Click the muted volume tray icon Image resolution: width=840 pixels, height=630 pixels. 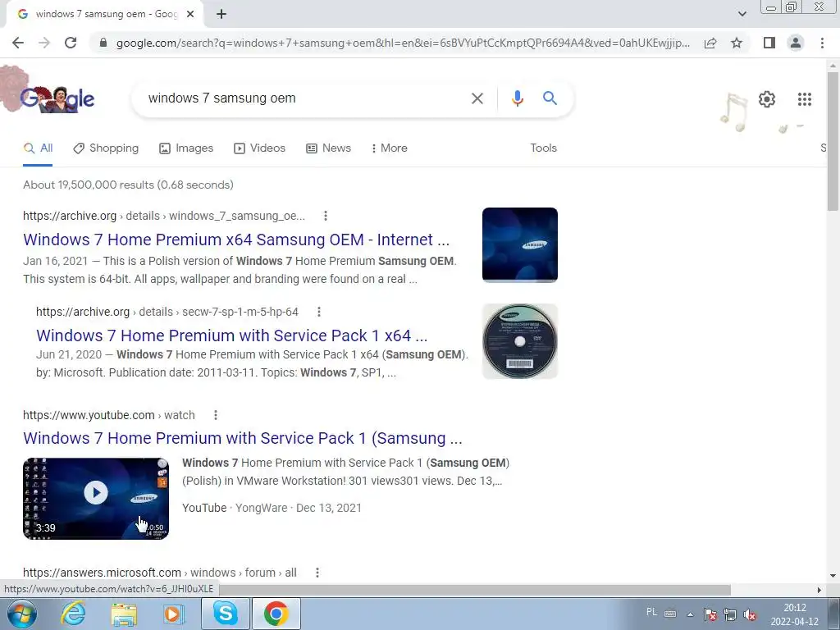(x=750, y=614)
